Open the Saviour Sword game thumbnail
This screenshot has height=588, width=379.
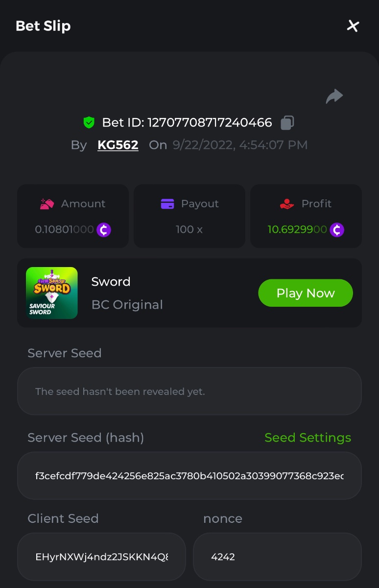click(x=52, y=293)
